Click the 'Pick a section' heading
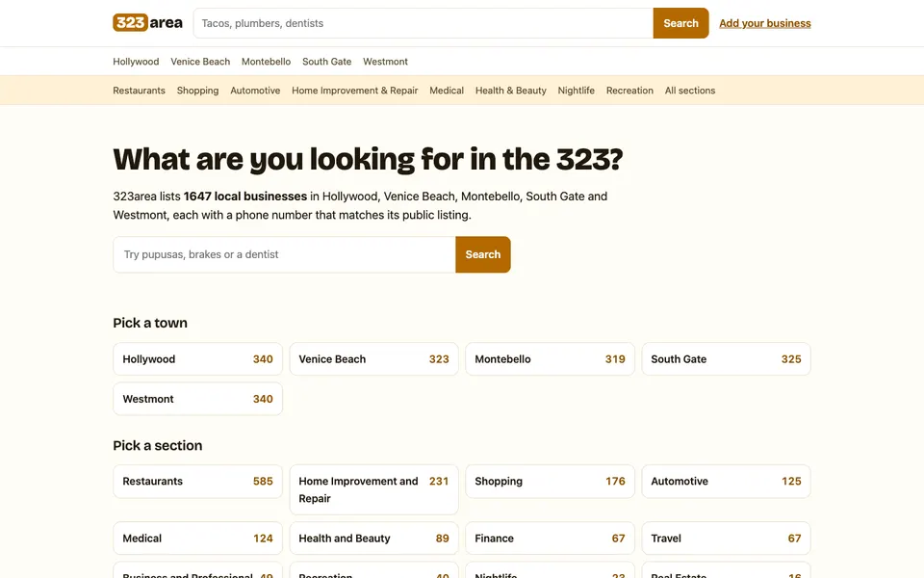The height and width of the screenshot is (578, 924). [x=157, y=445]
